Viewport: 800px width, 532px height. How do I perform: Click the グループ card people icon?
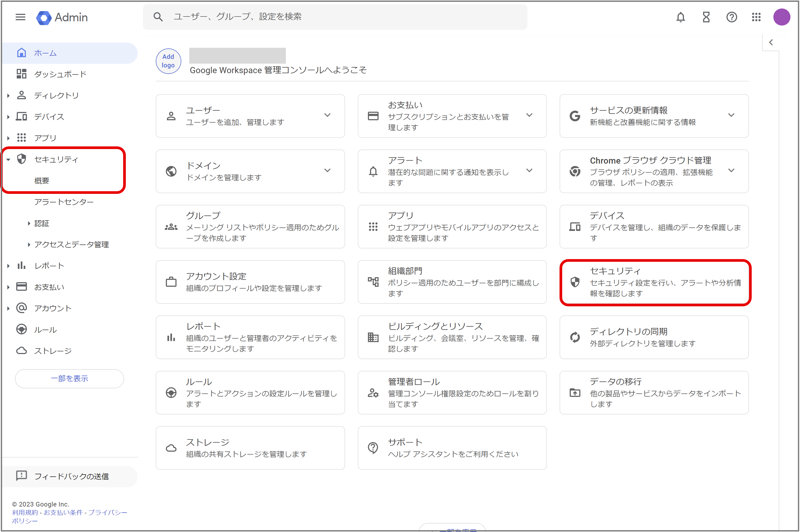[x=171, y=227]
